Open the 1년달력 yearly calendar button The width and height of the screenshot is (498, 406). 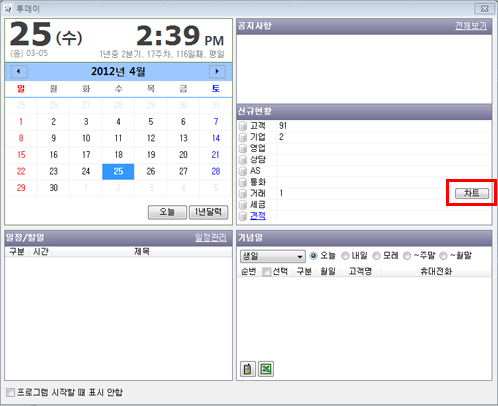[x=209, y=212]
